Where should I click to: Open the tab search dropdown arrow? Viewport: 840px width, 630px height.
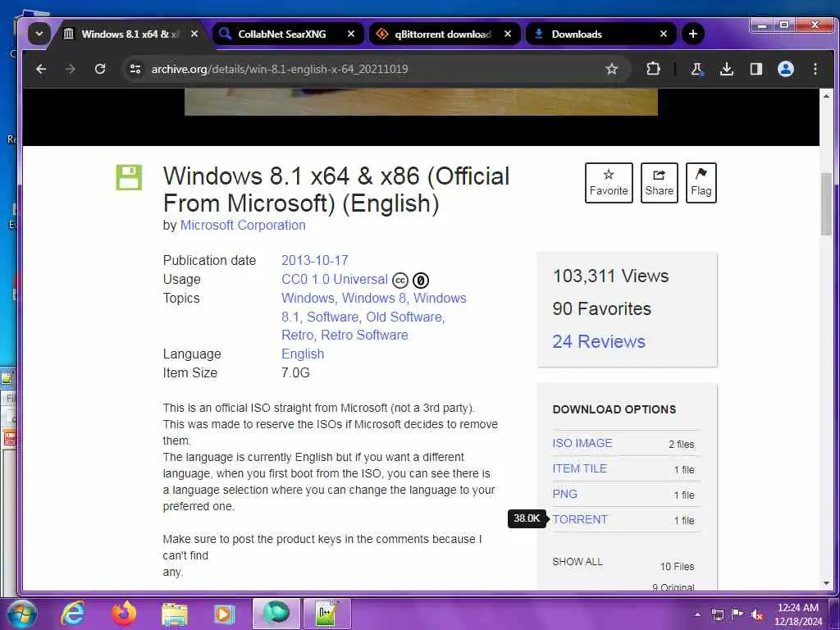point(39,34)
